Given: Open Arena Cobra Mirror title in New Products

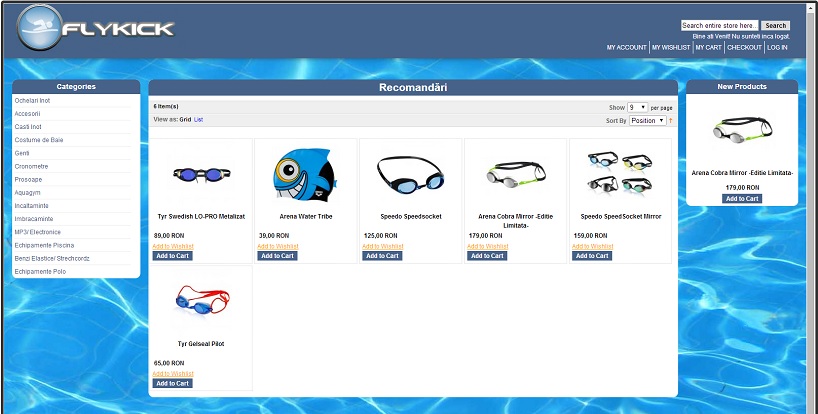Looking at the screenshot, I should [x=742, y=173].
